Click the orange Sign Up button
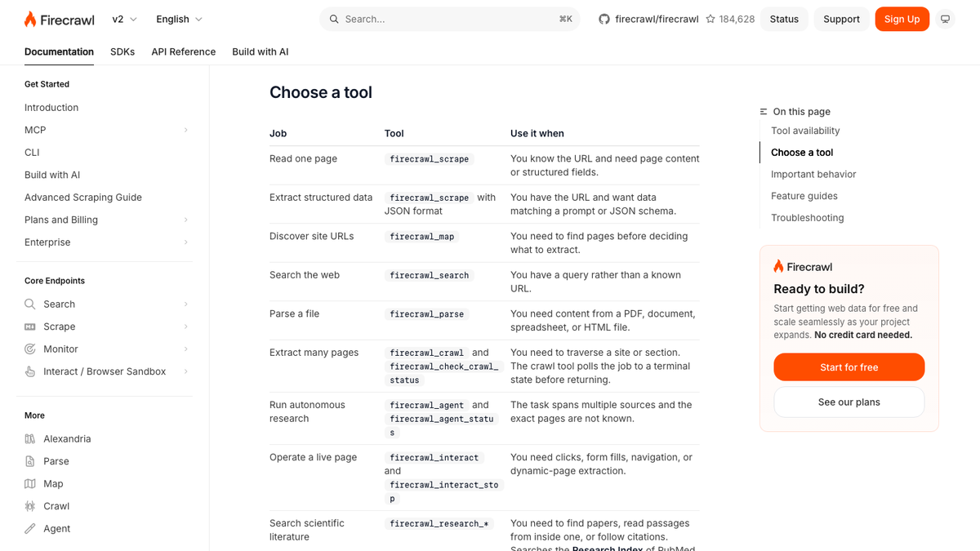The image size is (980, 551). [902, 19]
